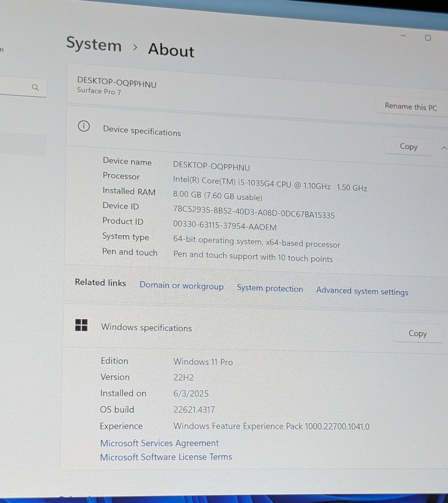
Task: Click the search magnifier icon in sidebar
Action: pos(35,87)
